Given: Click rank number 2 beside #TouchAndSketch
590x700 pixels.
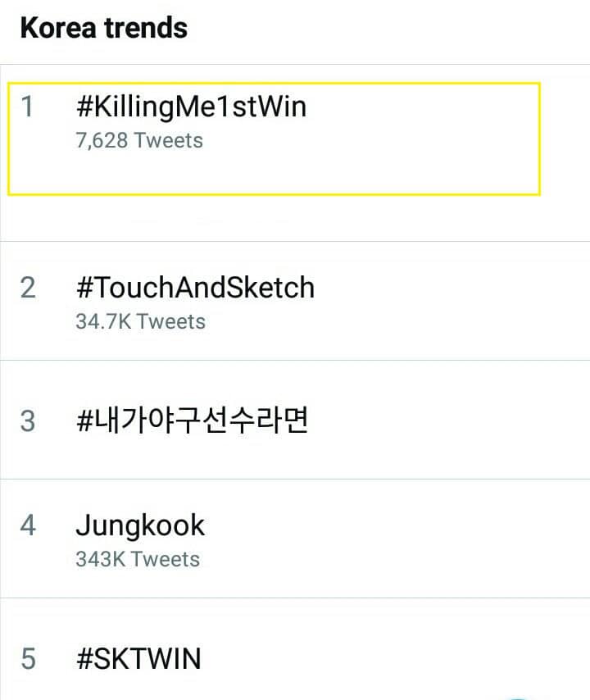Looking at the screenshot, I should (28, 288).
